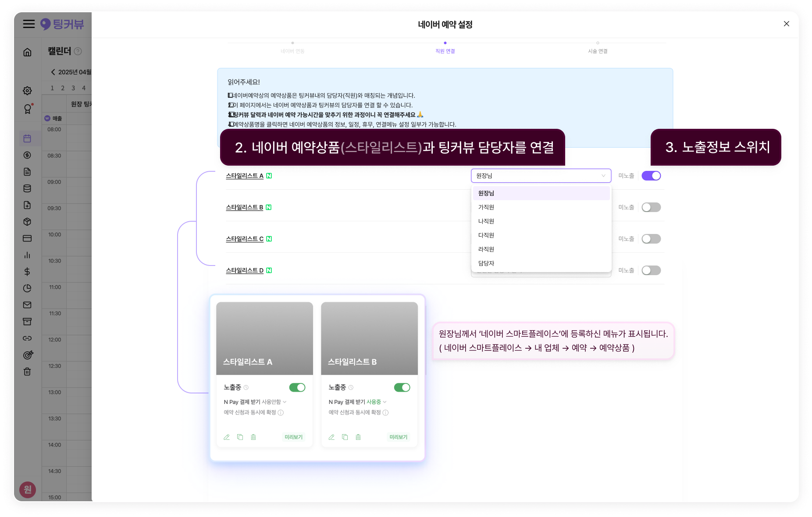This screenshot has width=812, height=517.
Task: Click info icon next to 노출중 on card A
Action: click(246, 388)
